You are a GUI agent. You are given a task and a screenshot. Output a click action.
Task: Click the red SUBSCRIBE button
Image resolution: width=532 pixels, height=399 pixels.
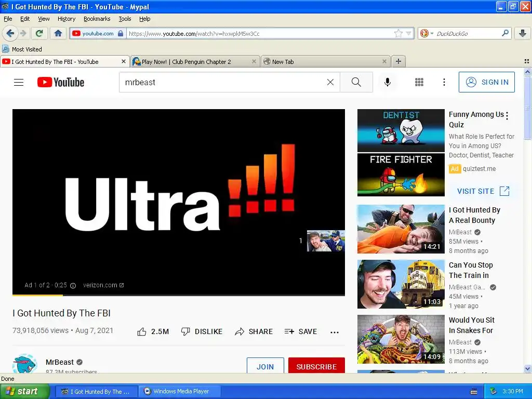point(316,366)
